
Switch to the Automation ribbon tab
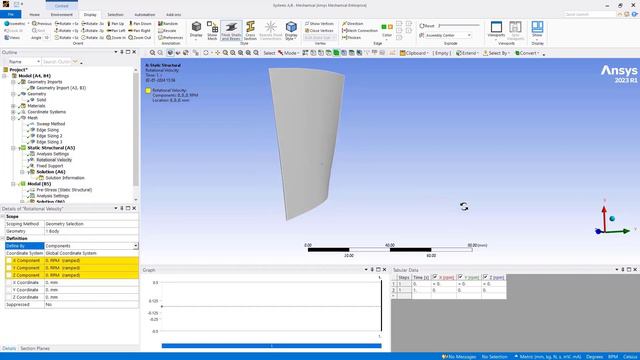tap(145, 15)
